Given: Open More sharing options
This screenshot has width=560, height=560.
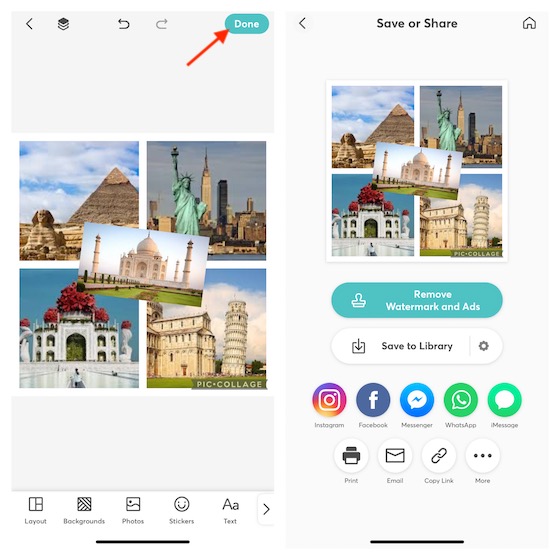Looking at the screenshot, I should point(482,456).
